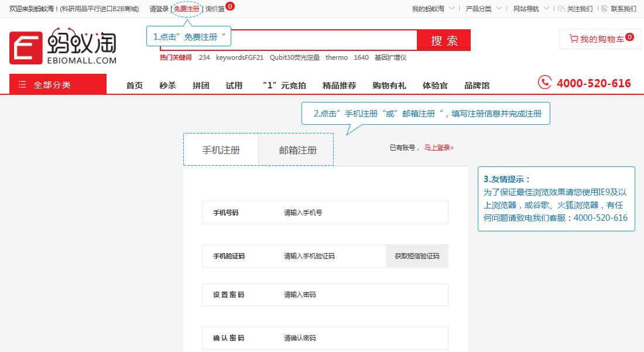This screenshot has width=644, height=352.
Task: Click hot keyword Qubit30荧光定量
Action: [x=294, y=57]
